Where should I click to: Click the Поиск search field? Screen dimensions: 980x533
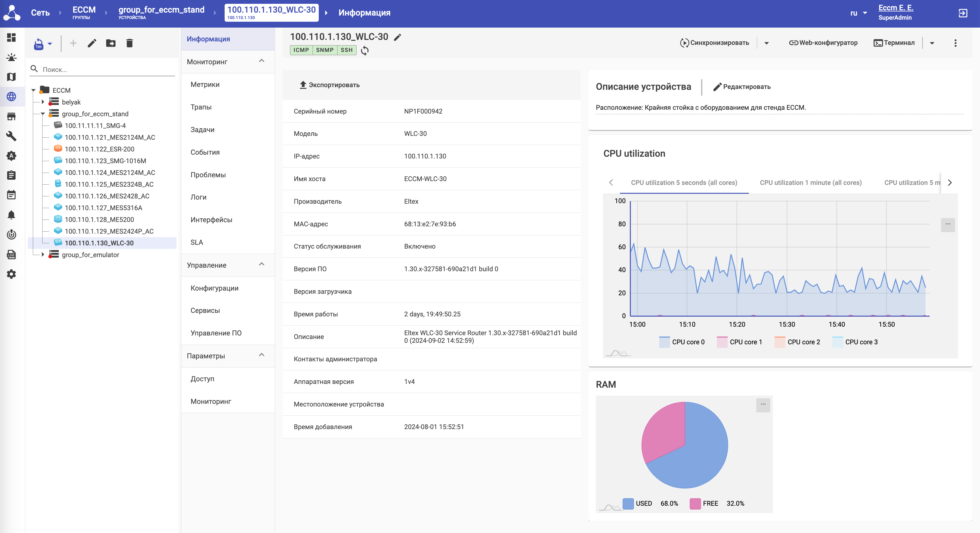click(106, 69)
